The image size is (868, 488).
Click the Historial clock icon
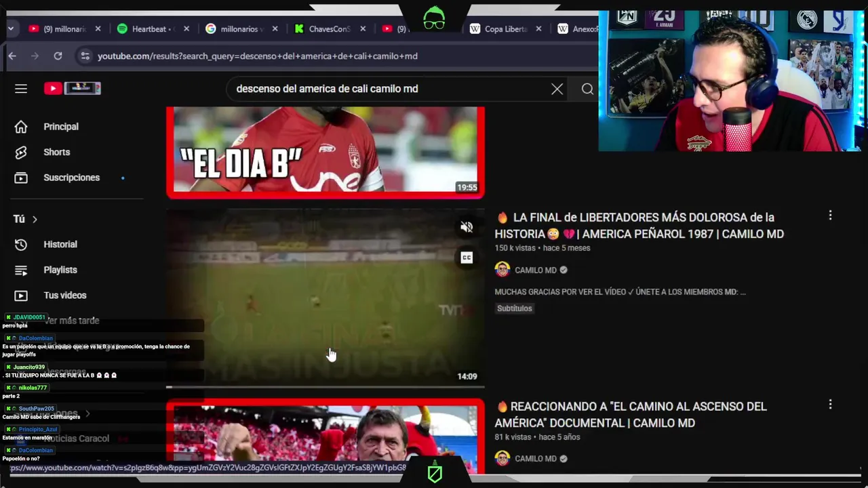[x=21, y=244]
